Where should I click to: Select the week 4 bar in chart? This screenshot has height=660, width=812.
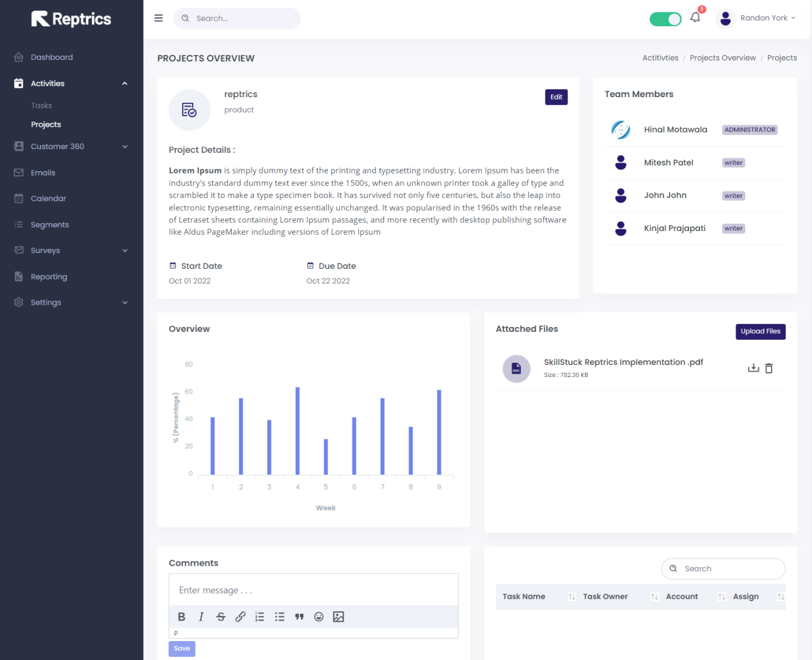coord(298,431)
